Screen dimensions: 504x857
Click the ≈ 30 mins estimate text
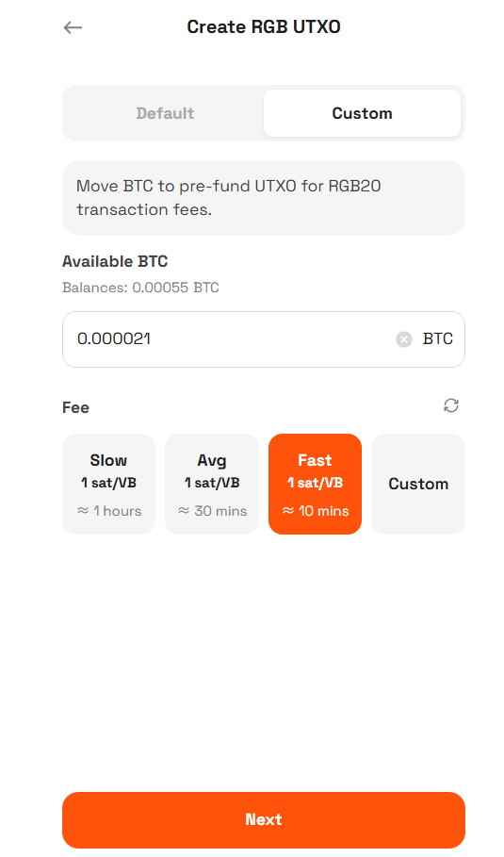212,511
